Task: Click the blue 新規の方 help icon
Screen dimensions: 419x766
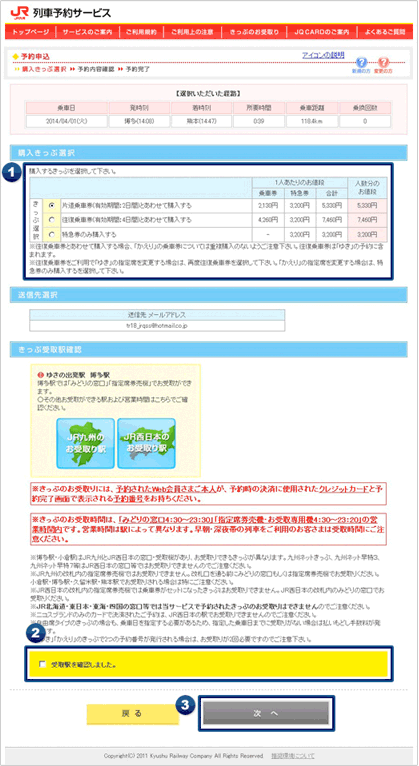Action: tap(361, 63)
